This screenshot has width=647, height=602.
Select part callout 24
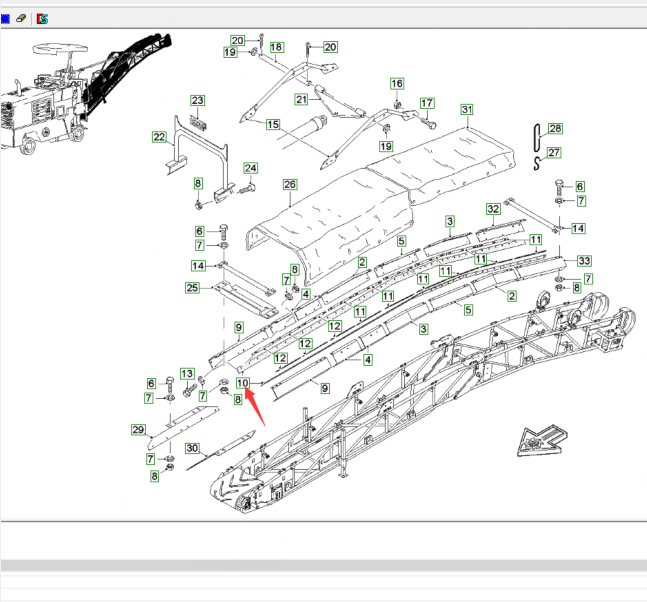pos(251,168)
